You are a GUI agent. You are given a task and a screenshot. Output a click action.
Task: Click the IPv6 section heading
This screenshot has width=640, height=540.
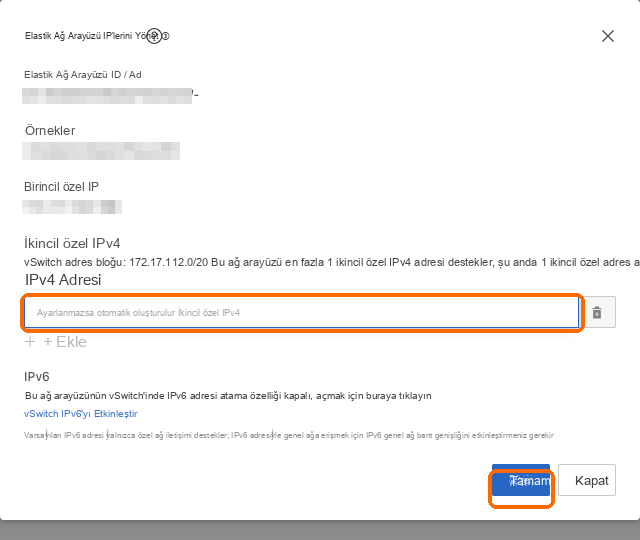pos(37,377)
